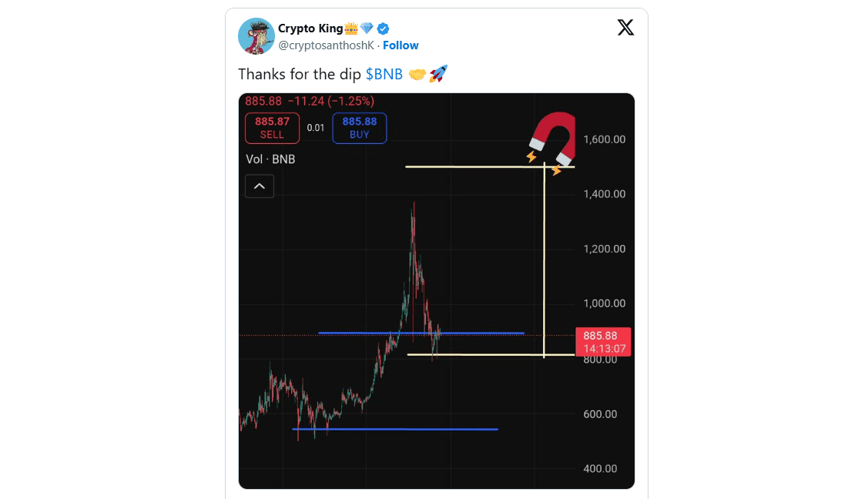Click the rocket emoji in the tweet text
The image size is (868, 499).
(438, 74)
